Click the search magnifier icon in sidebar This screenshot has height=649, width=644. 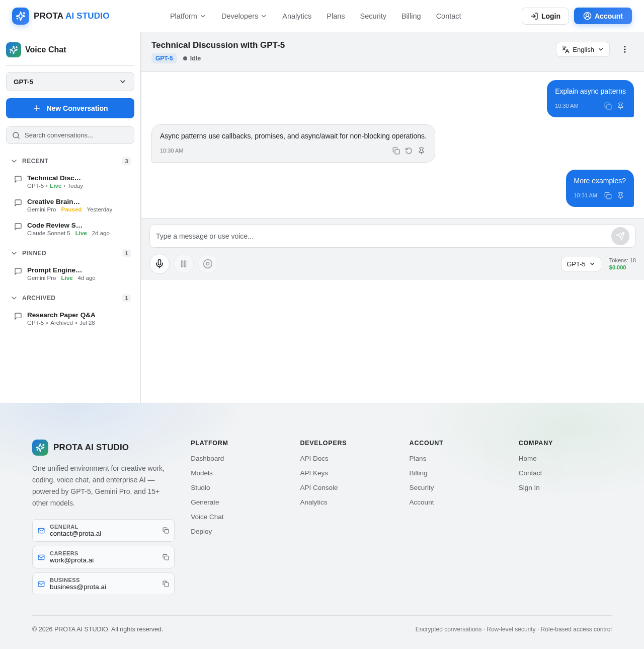(16, 135)
